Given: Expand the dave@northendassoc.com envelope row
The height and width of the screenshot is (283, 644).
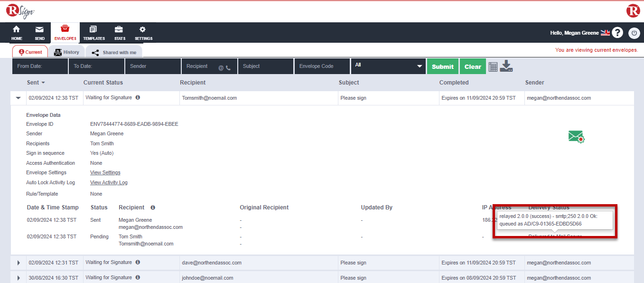Looking at the screenshot, I should point(19,263).
